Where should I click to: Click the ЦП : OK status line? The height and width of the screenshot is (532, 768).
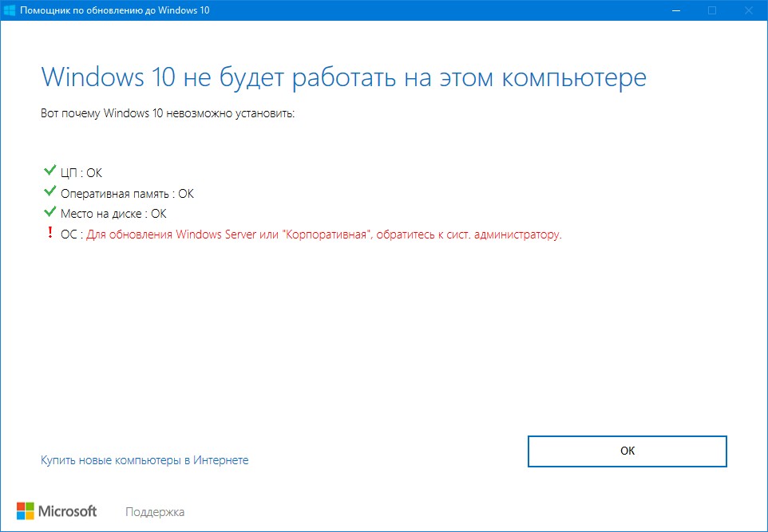click(x=81, y=172)
